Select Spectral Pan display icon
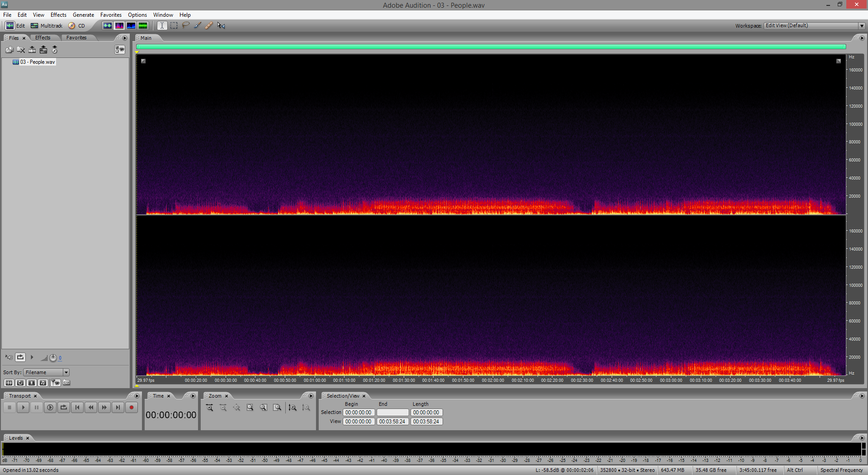 click(131, 26)
